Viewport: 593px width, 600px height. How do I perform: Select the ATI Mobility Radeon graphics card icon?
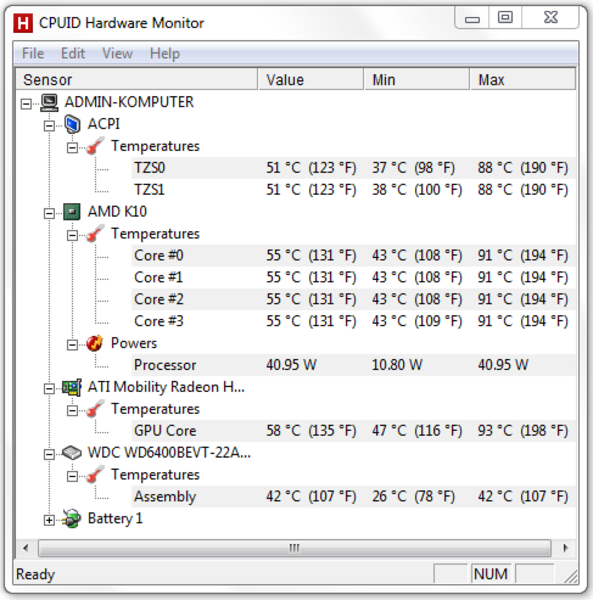(x=72, y=387)
